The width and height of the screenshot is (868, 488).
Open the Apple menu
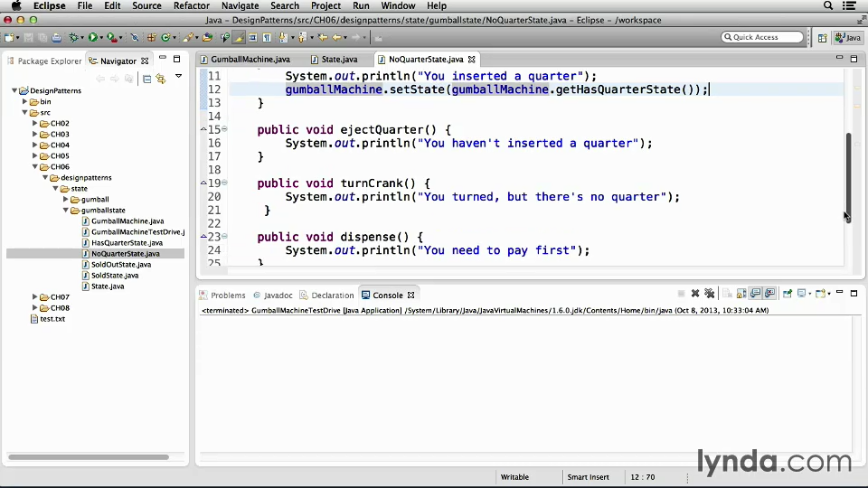click(x=16, y=5)
